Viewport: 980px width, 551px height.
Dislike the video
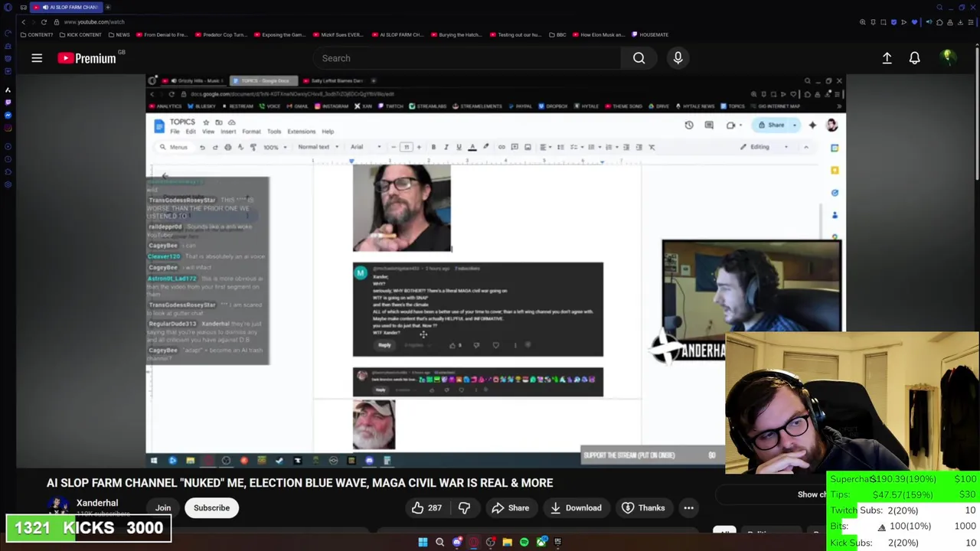(x=464, y=508)
